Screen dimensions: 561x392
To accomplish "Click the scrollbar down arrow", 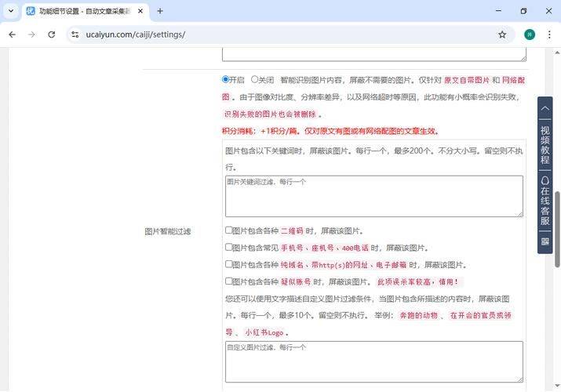I will 557,386.
